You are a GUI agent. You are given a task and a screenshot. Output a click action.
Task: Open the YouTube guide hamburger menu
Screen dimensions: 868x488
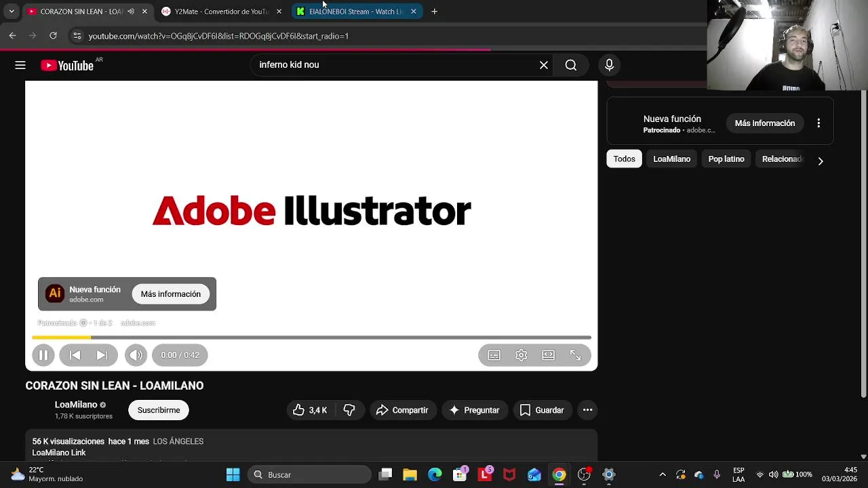pos(20,65)
